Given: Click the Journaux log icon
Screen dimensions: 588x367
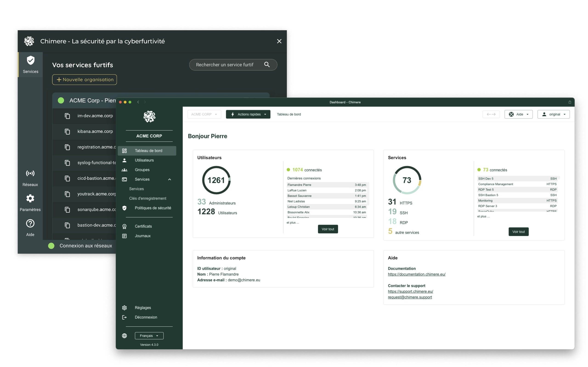Looking at the screenshot, I should (124, 236).
